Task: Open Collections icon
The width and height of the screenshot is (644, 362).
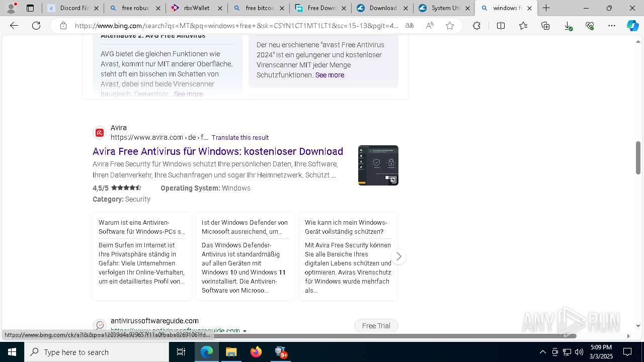Action: (x=545, y=26)
